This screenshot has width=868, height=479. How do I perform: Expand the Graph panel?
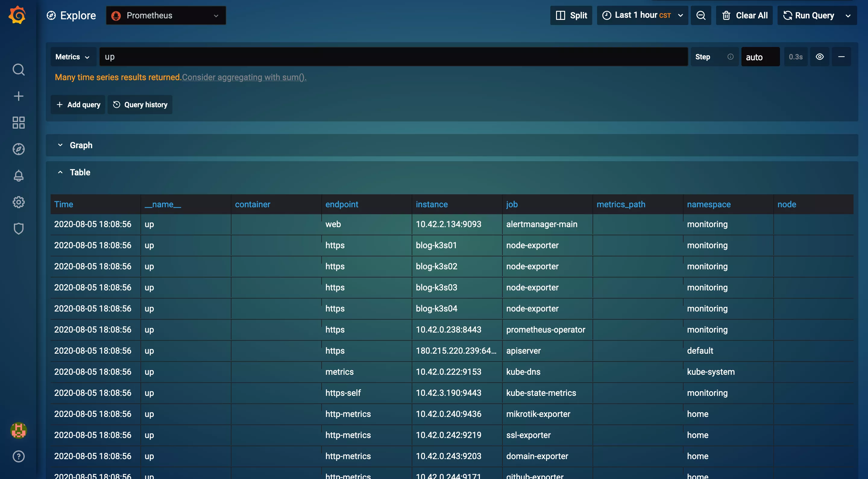coord(80,145)
